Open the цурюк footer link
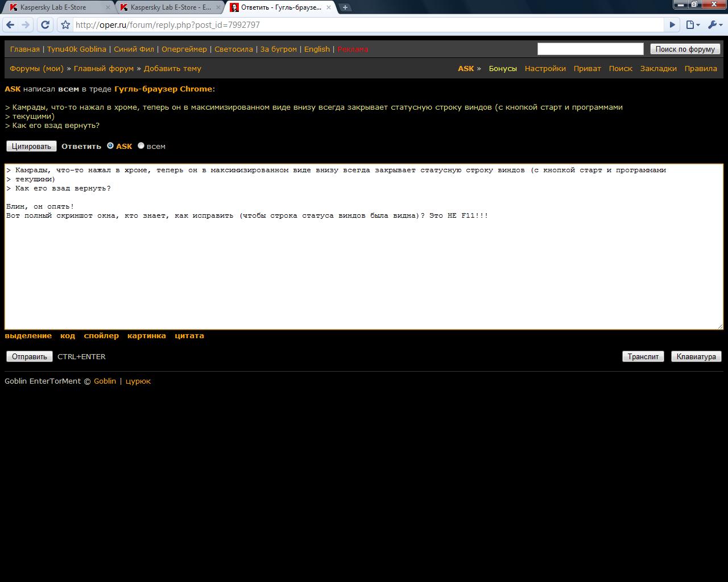728x582 pixels. tap(138, 381)
